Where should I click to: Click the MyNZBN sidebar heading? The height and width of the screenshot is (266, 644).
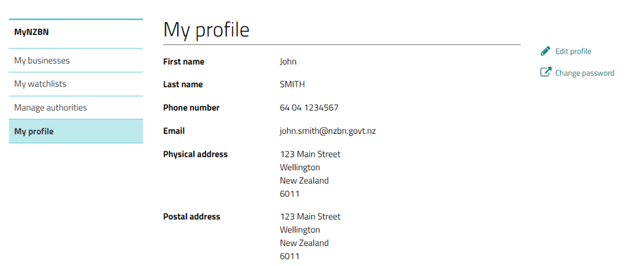[32, 32]
